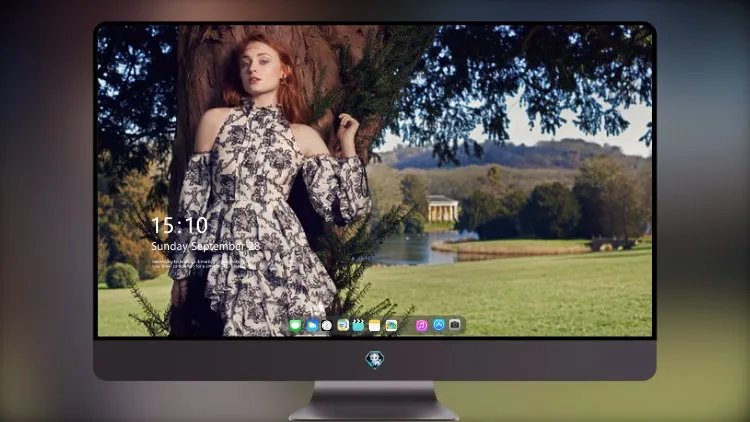Open the Maps icon in the dock

point(343,326)
